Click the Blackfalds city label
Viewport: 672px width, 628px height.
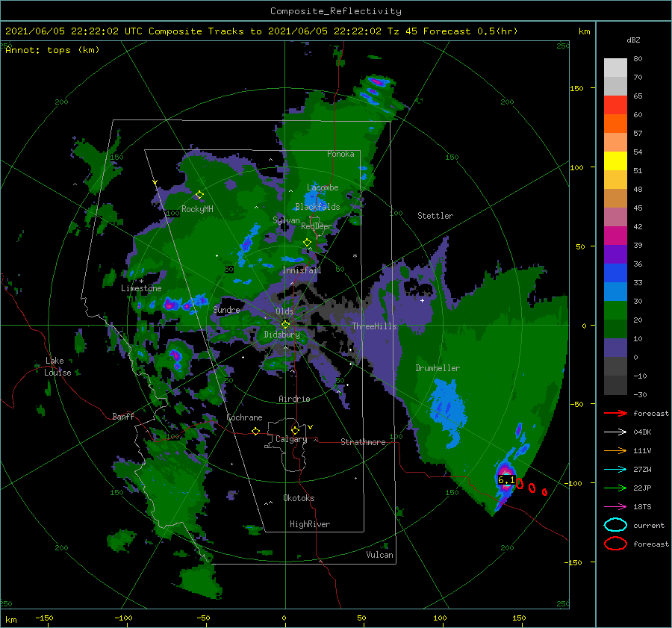click(x=317, y=207)
